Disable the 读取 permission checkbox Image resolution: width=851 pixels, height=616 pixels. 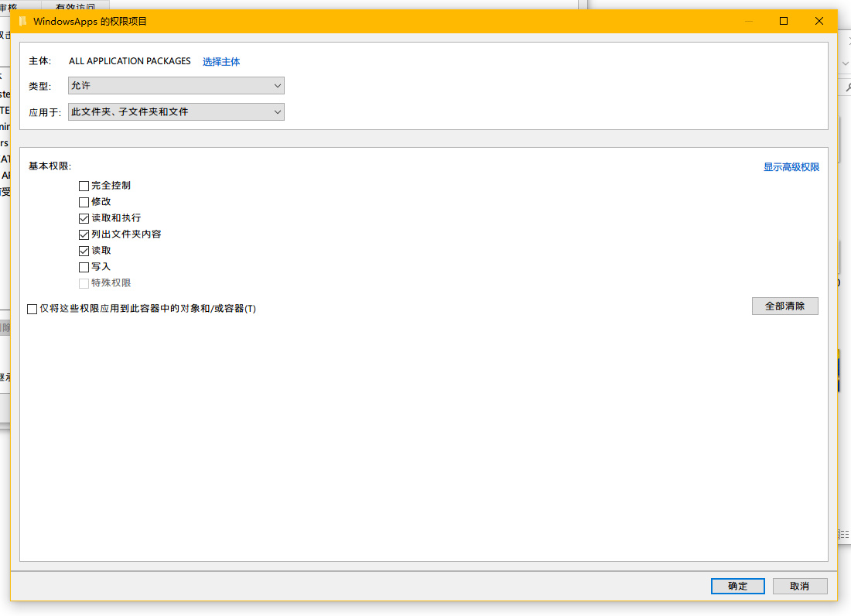tap(84, 251)
